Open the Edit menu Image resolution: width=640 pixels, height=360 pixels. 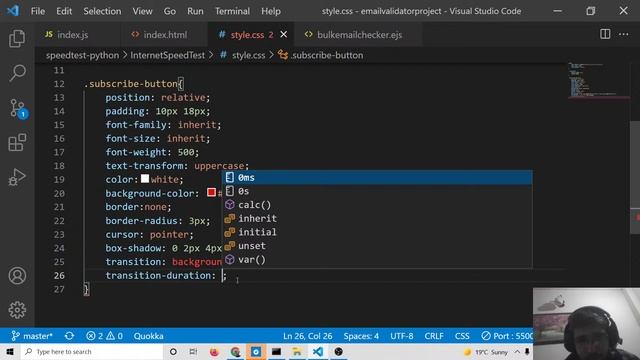pos(64,11)
